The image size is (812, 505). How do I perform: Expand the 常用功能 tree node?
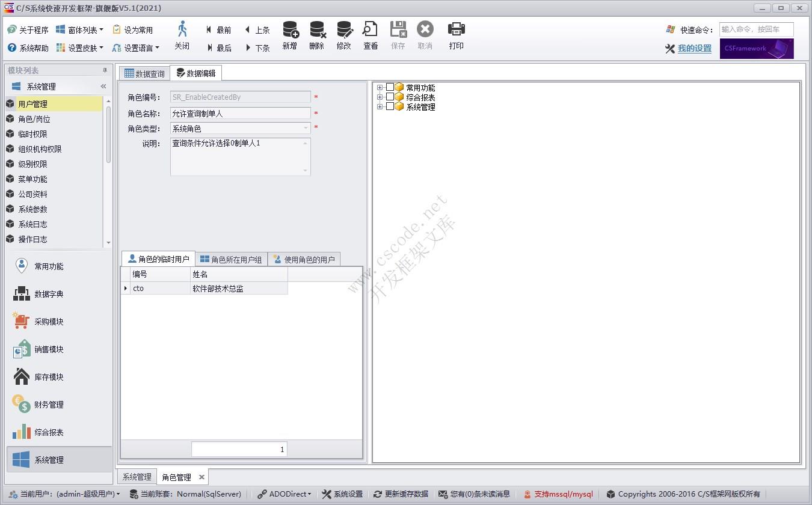pos(380,88)
